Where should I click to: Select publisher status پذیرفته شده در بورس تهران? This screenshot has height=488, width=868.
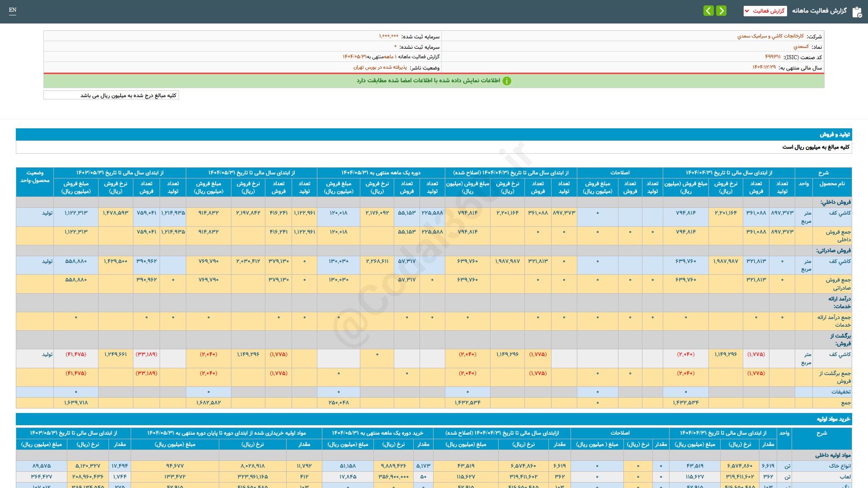coord(380,67)
